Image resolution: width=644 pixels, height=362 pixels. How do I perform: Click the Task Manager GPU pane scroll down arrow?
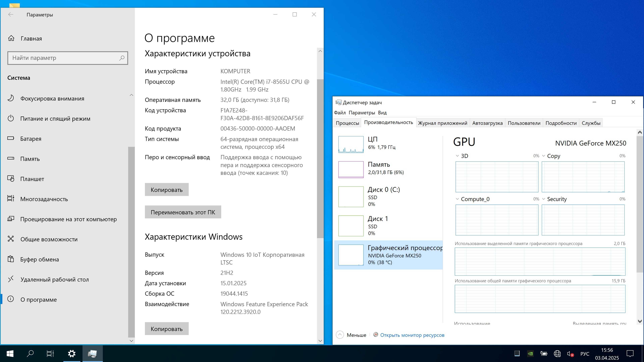pyautogui.click(x=640, y=321)
